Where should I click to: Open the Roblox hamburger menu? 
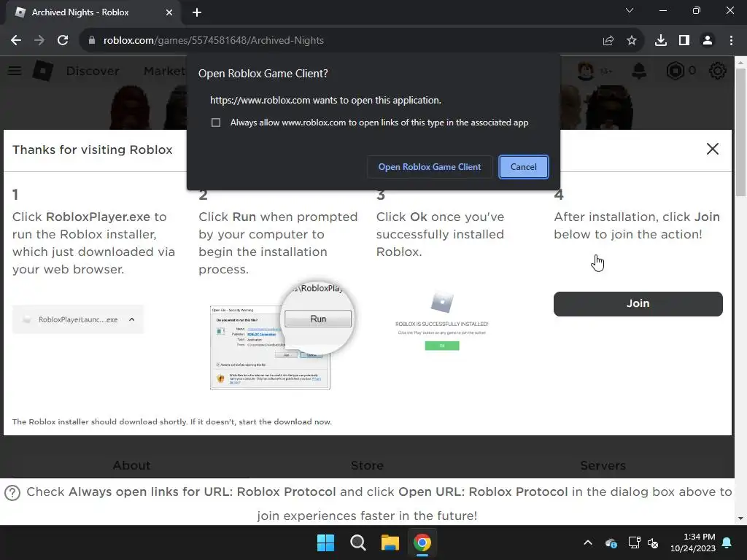pyautogui.click(x=15, y=71)
